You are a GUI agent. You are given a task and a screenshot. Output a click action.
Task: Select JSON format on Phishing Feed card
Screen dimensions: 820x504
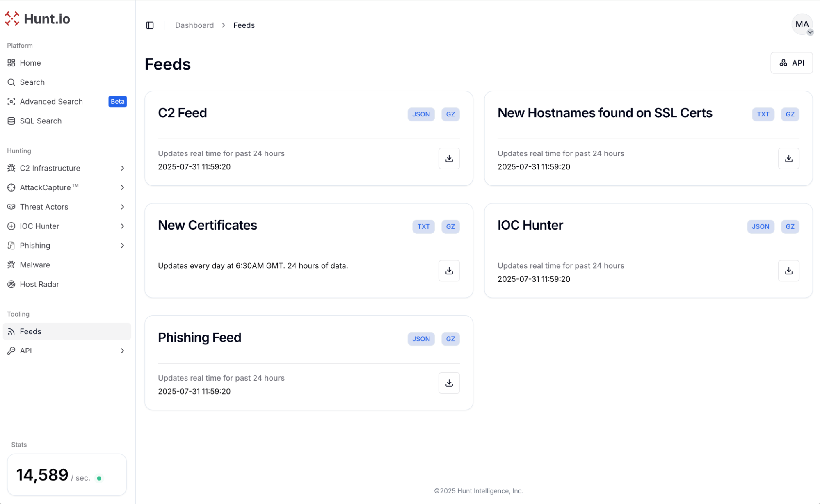tap(421, 339)
